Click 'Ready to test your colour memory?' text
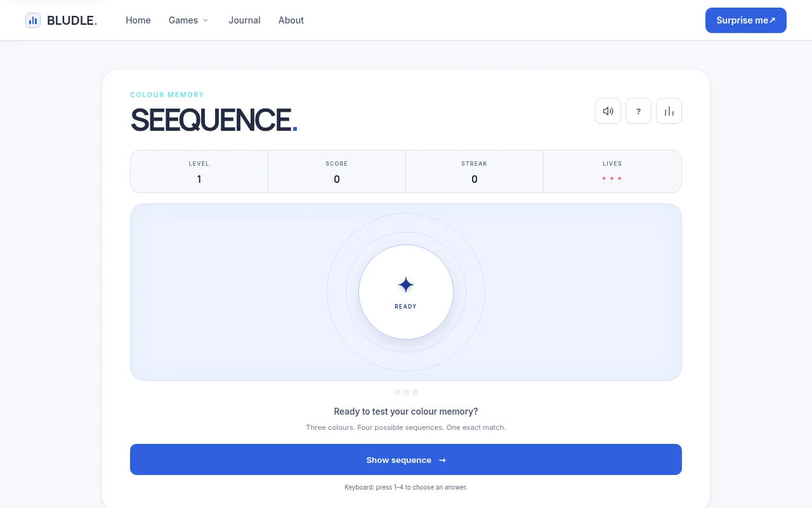The height and width of the screenshot is (508, 812). click(406, 411)
